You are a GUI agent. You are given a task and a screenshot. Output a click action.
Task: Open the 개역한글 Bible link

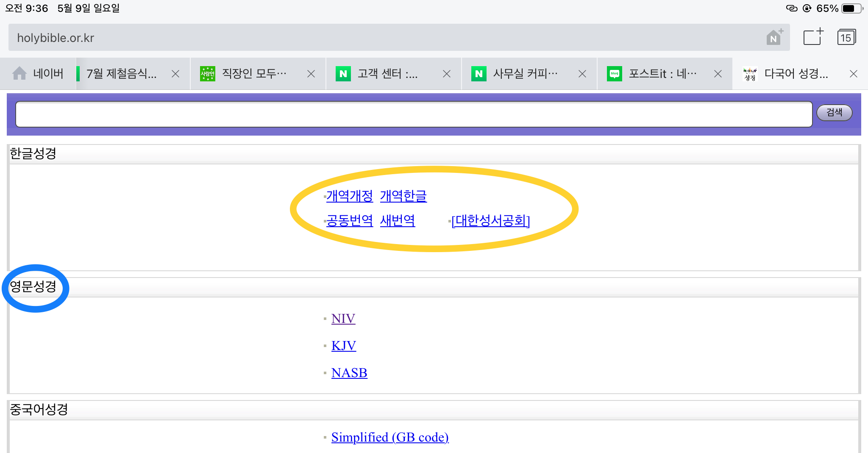(x=403, y=196)
